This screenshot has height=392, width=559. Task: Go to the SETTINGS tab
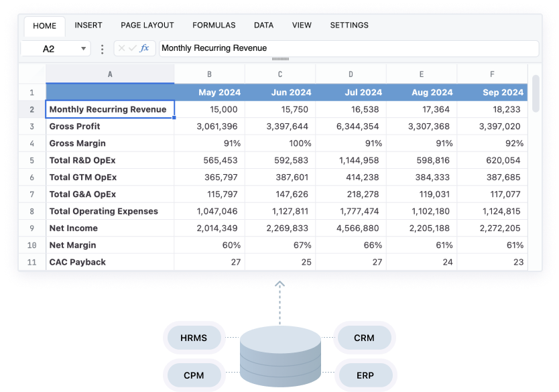[x=349, y=25]
